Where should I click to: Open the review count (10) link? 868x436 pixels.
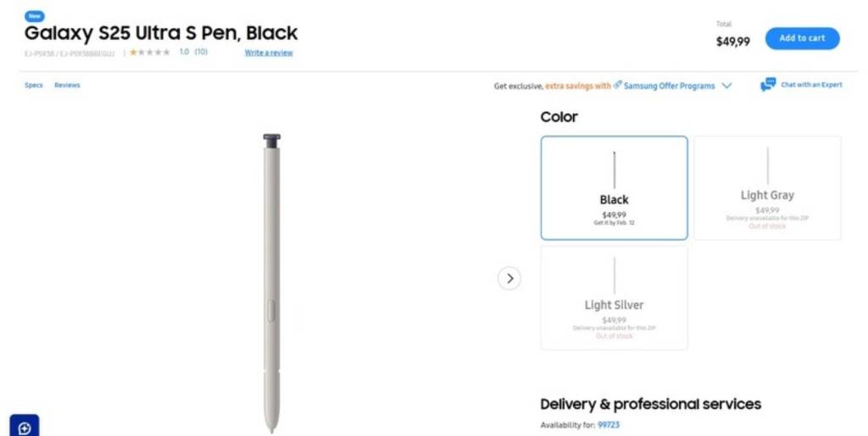201,53
